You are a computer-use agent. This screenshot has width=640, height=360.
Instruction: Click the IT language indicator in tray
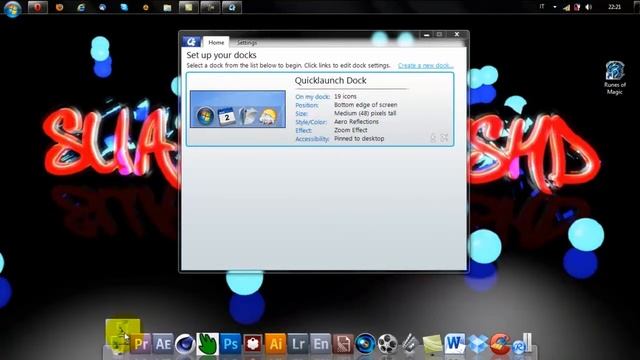coord(542,7)
